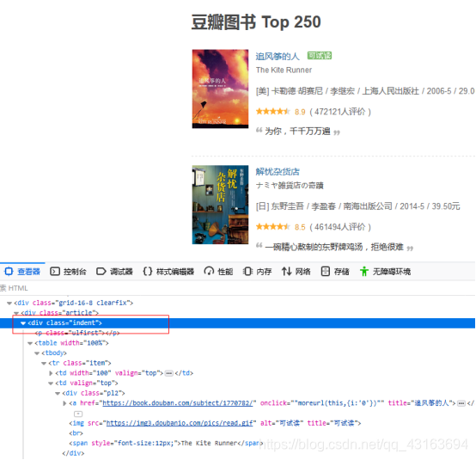476x460 pixels.
Task: Click the storage database icon
Action: pyautogui.click(x=325, y=272)
